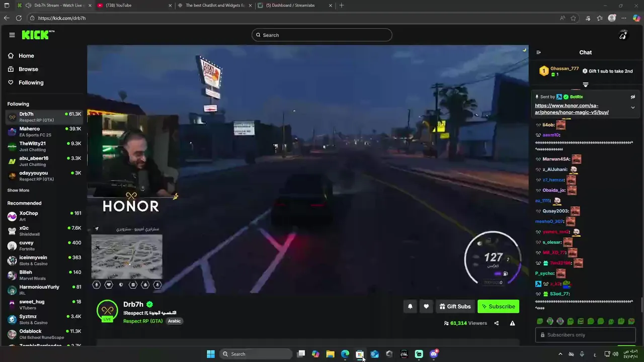The image size is (644, 362).
Task: Expand the pinned message chevron
Action: point(633,108)
